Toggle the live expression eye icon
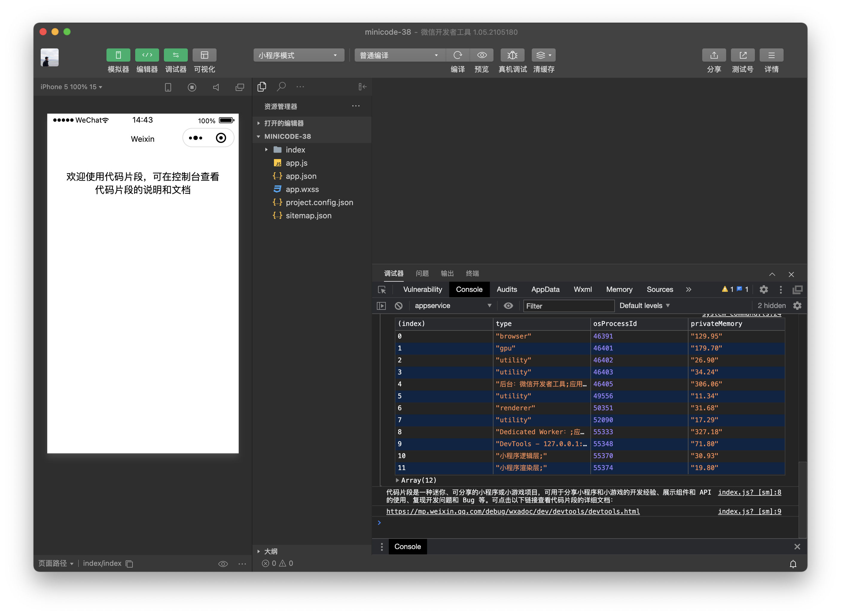 (x=508, y=306)
